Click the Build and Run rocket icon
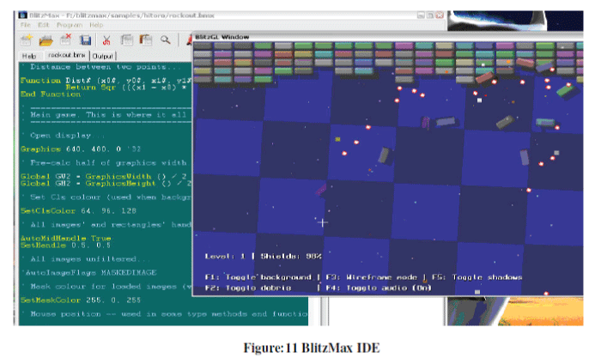601x364 pixels. [188, 39]
